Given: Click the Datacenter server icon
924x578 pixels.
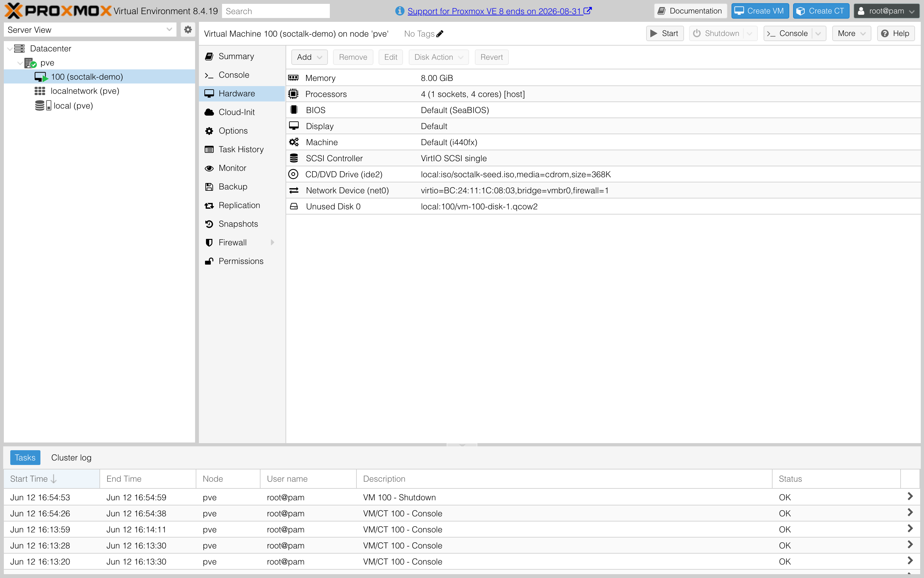Looking at the screenshot, I should coord(19,48).
